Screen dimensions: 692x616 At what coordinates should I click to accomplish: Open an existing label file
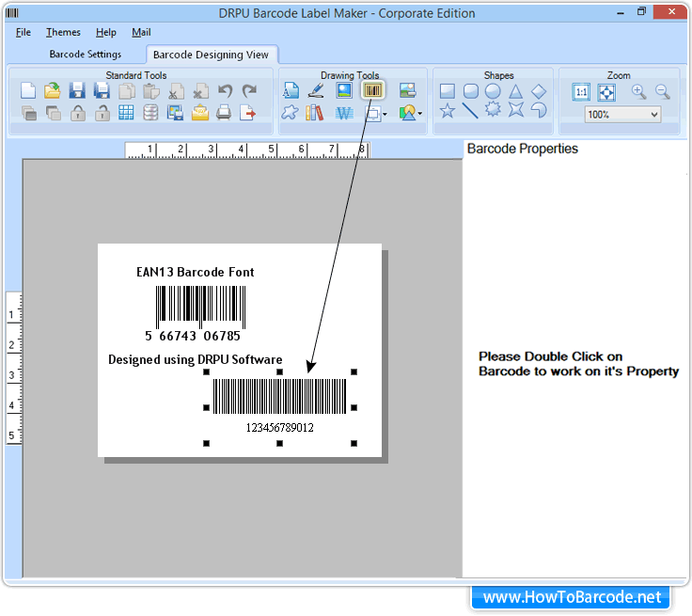[x=53, y=91]
